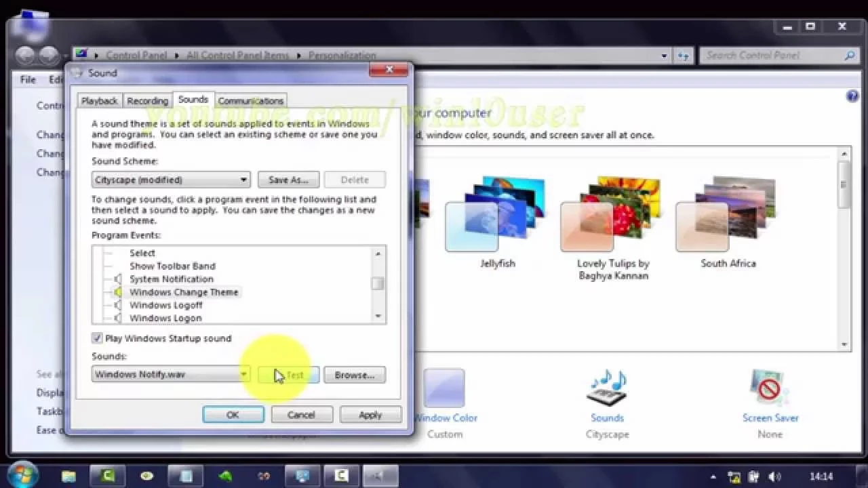Viewport: 868px width, 488px height.
Task: Expand arrow after All Control Panel Items
Action: tap(296, 56)
